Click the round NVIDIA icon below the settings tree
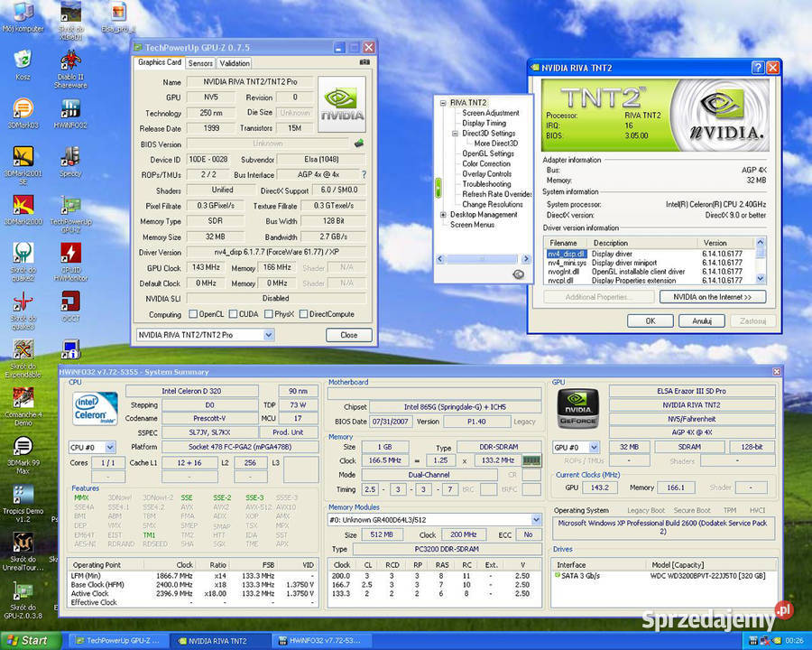Image resolution: width=812 pixels, height=650 pixels. coord(519,274)
